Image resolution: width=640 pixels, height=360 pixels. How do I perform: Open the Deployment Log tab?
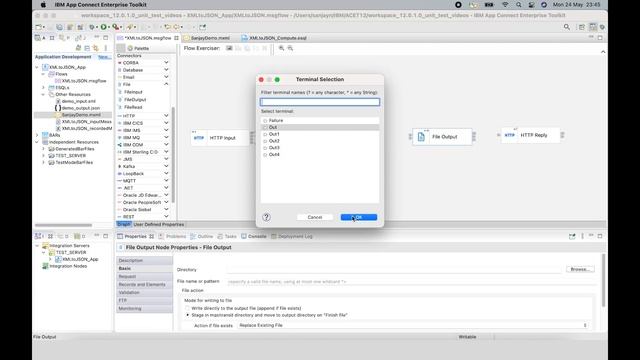point(292,236)
